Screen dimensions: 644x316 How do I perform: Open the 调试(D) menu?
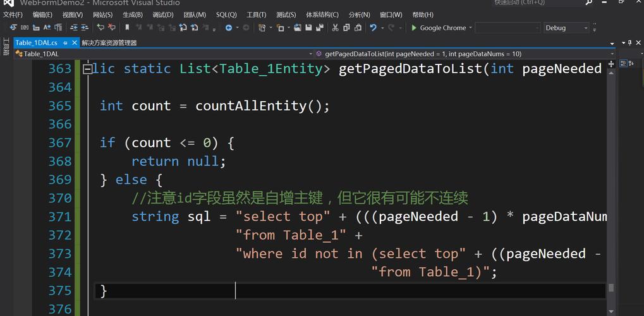pos(162,15)
